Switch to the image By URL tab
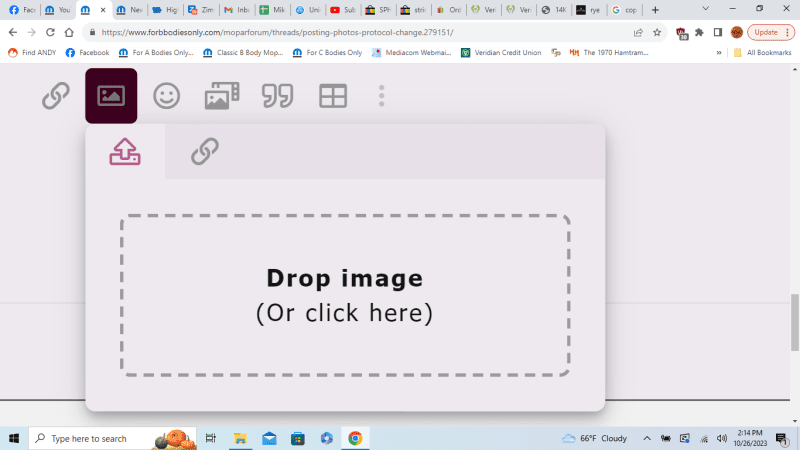 click(205, 152)
